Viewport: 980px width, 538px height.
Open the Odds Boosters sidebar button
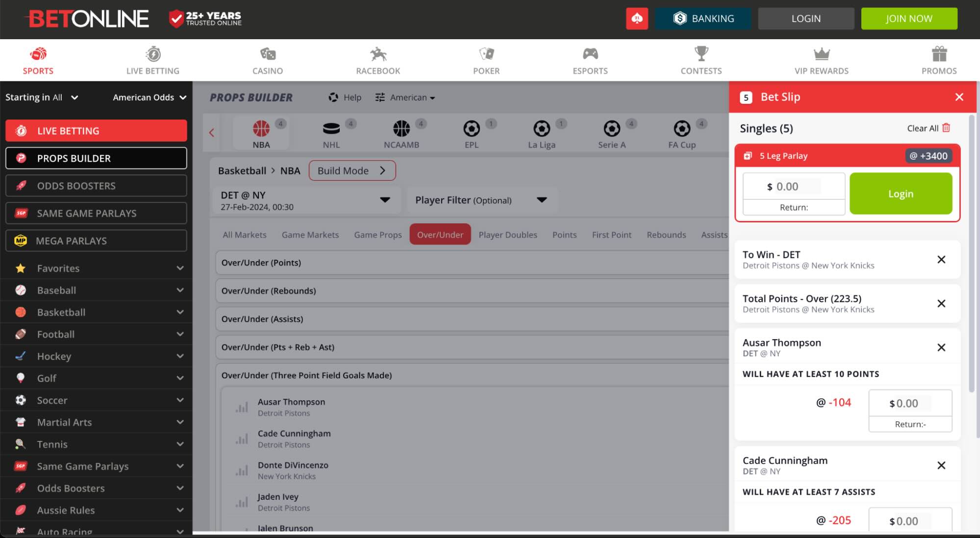click(x=96, y=186)
